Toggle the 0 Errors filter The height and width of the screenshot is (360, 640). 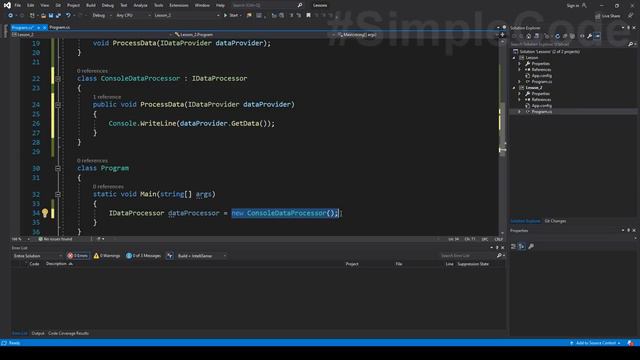[78, 256]
